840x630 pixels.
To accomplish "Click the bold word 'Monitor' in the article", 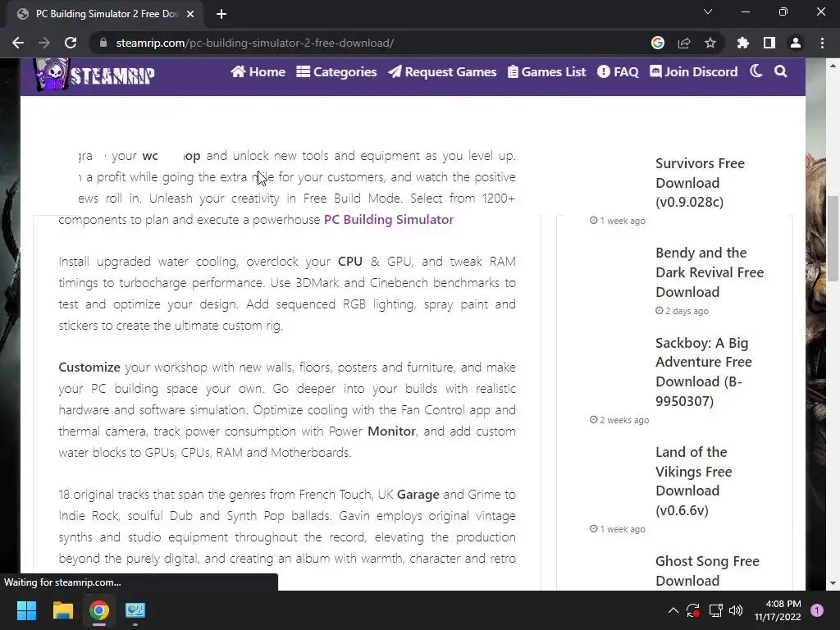I will (391, 431).
